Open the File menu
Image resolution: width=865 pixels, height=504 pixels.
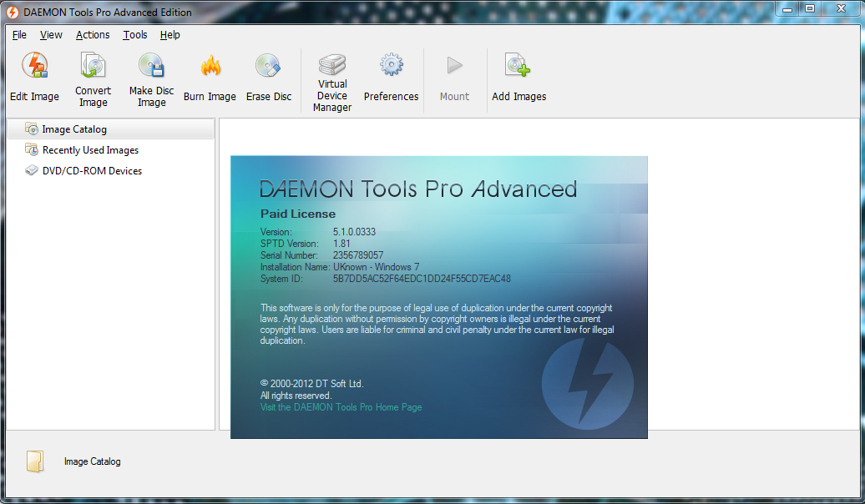tap(18, 35)
